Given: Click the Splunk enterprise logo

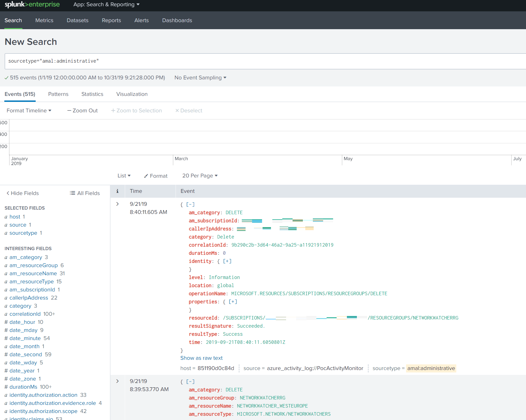Looking at the screenshot, I should click(x=32, y=5).
